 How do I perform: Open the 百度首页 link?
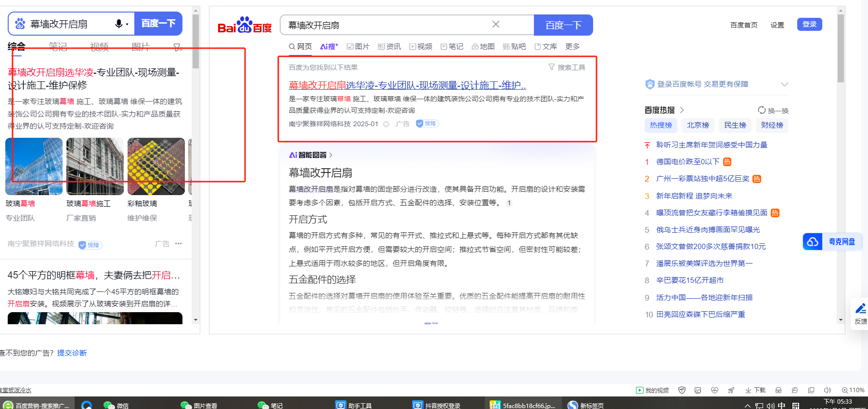click(744, 25)
